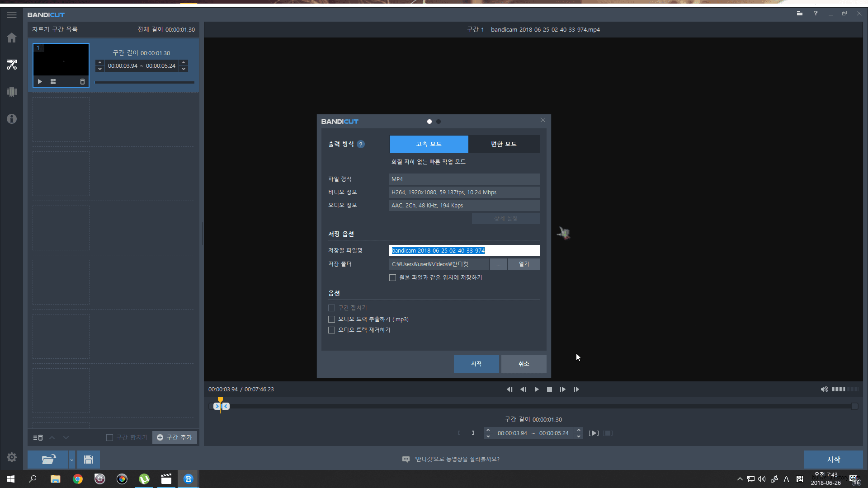Screen dimensions: 868x488
Task: Open the hamburger menu in sidebar
Action: [x=12, y=15]
